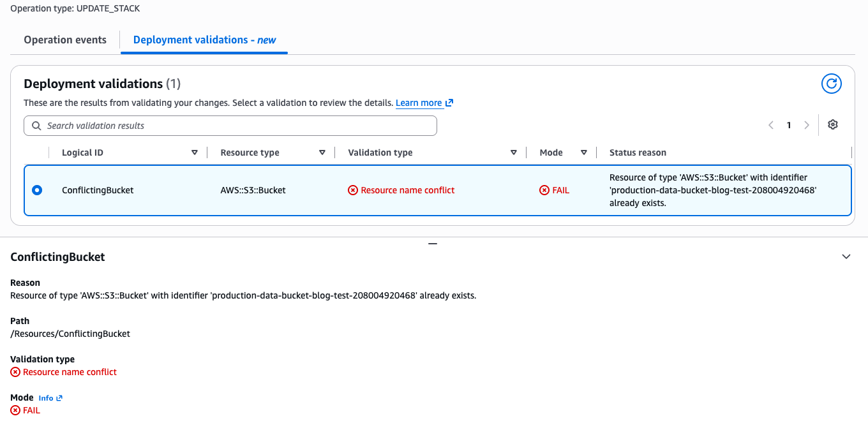Click Resource name conflict in details panel
Image resolution: width=868 pixels, height=437 pixels.
tap(64, 372)
